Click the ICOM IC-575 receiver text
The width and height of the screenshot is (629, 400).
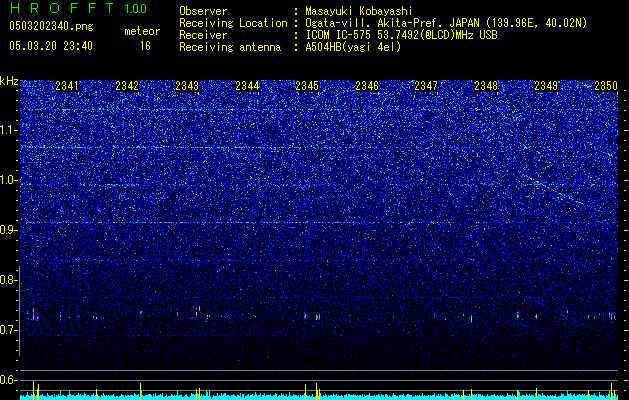tap(401, 35)
